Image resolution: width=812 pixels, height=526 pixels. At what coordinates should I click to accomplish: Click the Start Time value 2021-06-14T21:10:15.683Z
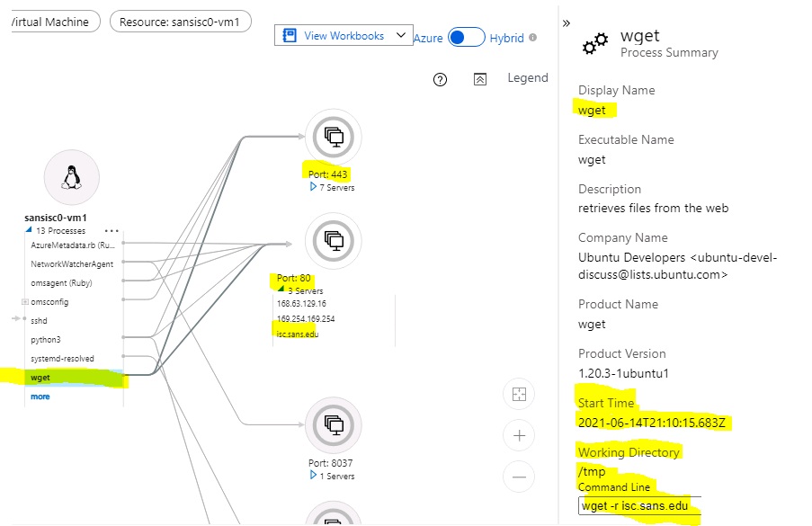tap(652, 423)
